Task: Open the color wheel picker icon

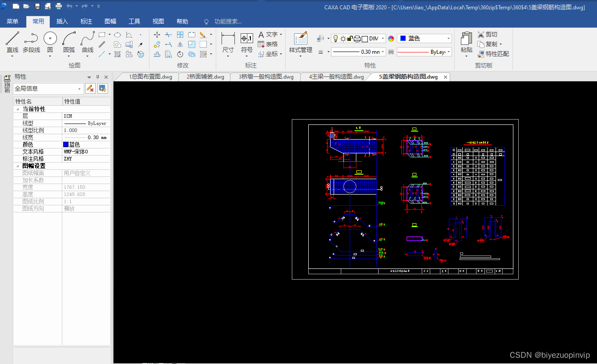Action: [x=391, y=39]
